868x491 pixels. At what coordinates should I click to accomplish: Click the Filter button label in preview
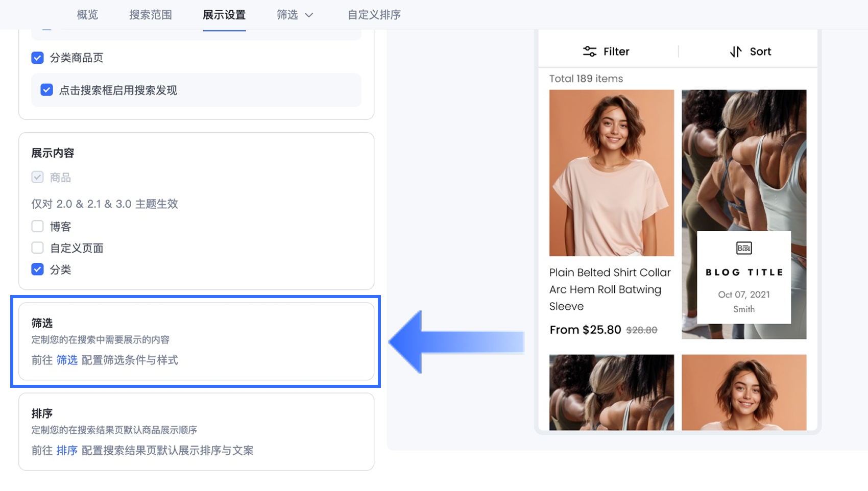click(x=616, y=52)
